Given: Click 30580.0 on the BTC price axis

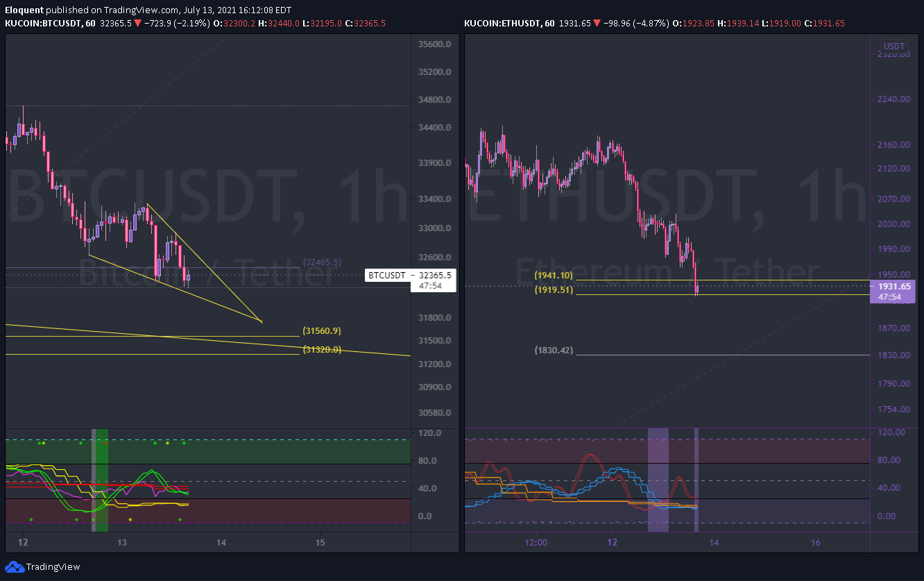Looking at the screenshot, I should point(435,413).
